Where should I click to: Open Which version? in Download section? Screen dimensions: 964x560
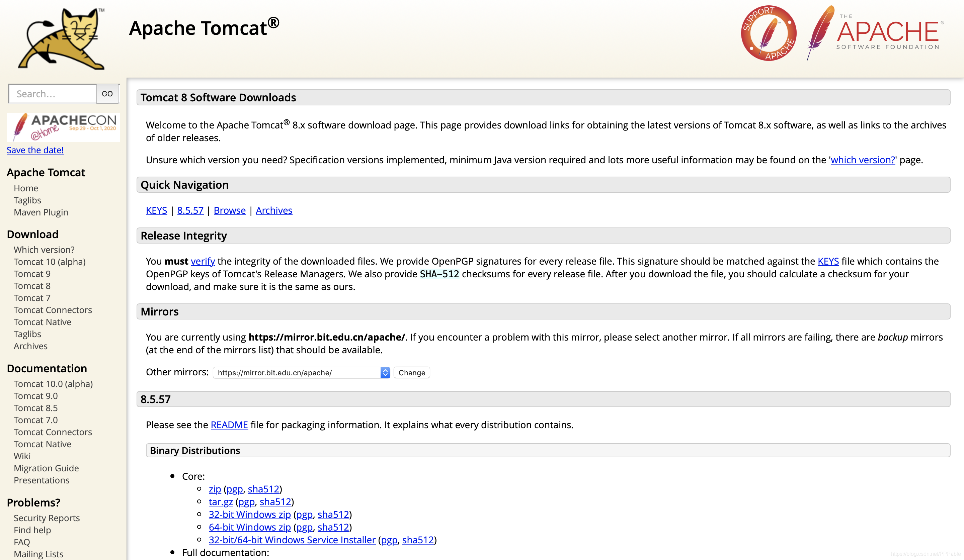click(44, 250)
